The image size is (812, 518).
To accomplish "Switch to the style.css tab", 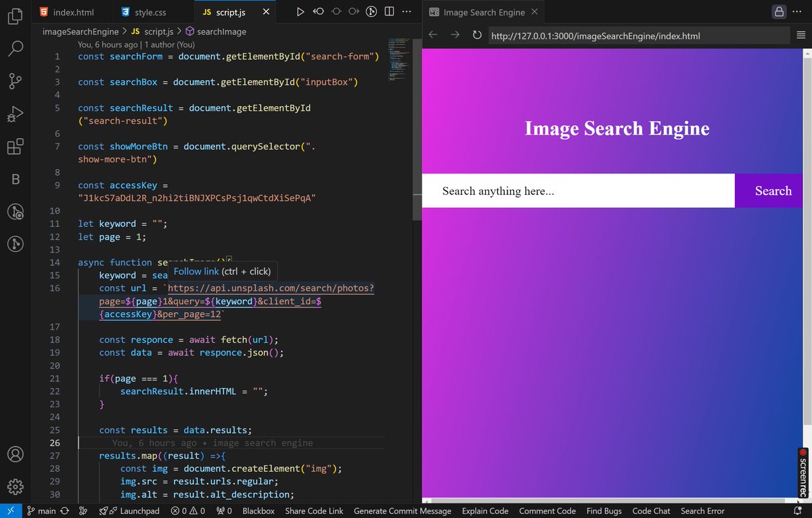I will (150, 12).
